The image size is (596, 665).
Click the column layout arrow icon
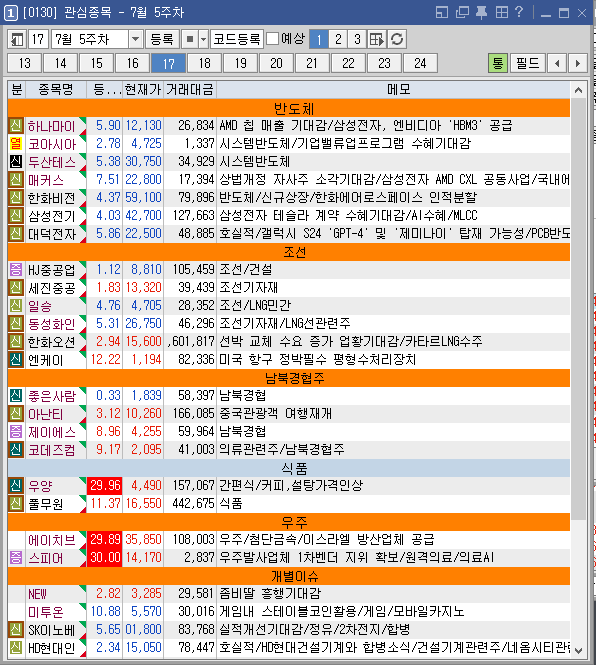tap(377, 39)
